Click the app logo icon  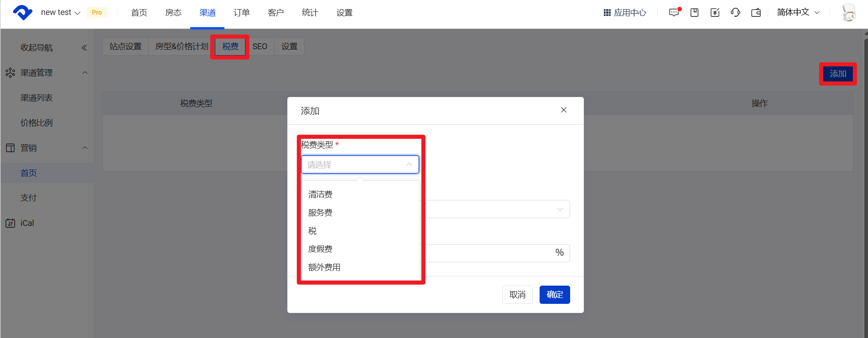(x=22, y=12)
